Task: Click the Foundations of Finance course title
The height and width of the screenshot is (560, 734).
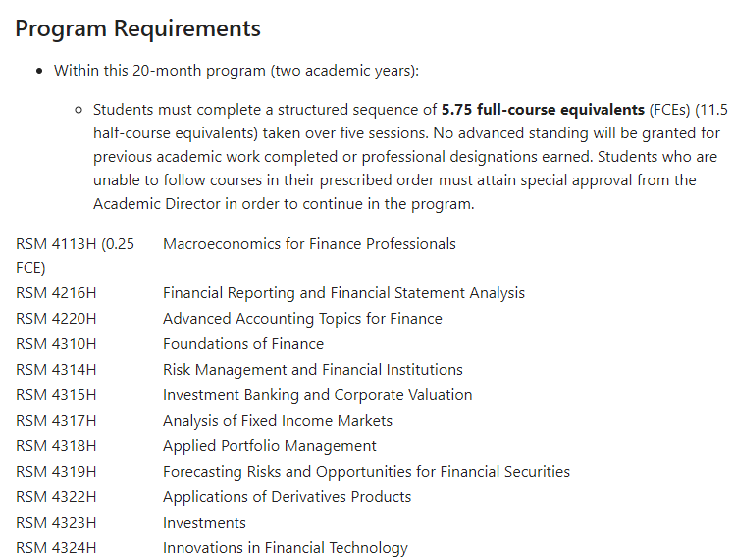Action: coord(243,344)
